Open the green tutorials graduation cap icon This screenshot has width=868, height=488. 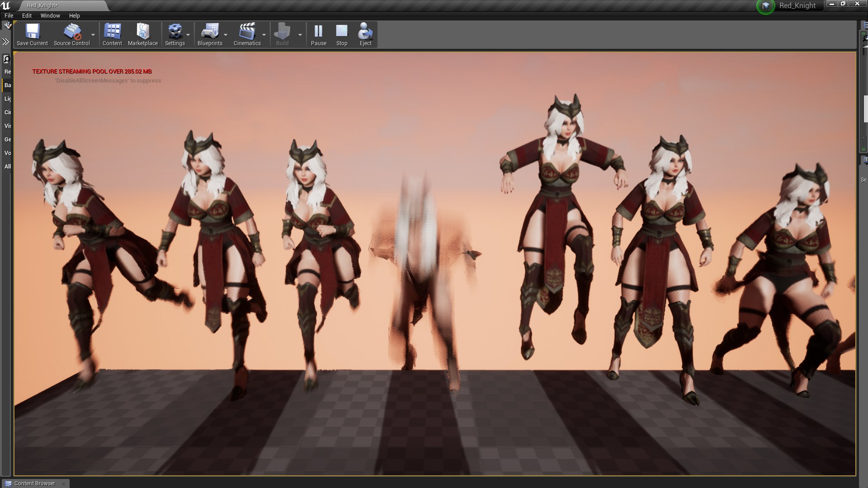[x=765, y=6]
